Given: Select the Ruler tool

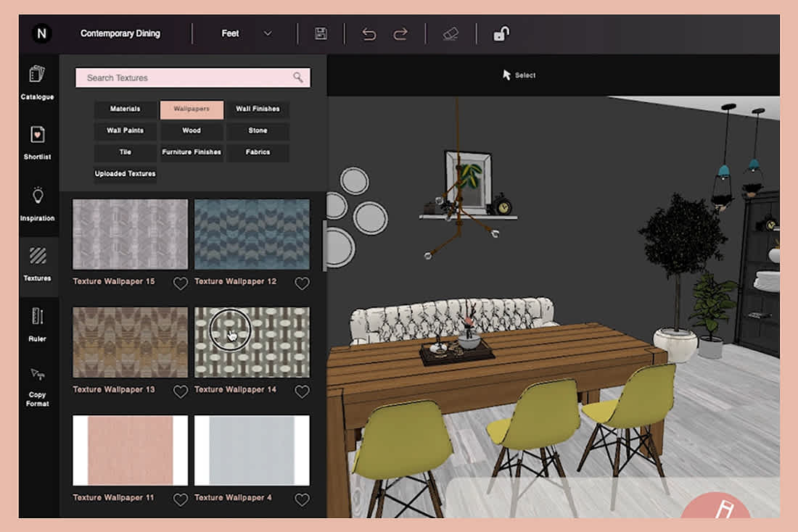Looking at the screenshot, I should [37, 323].
